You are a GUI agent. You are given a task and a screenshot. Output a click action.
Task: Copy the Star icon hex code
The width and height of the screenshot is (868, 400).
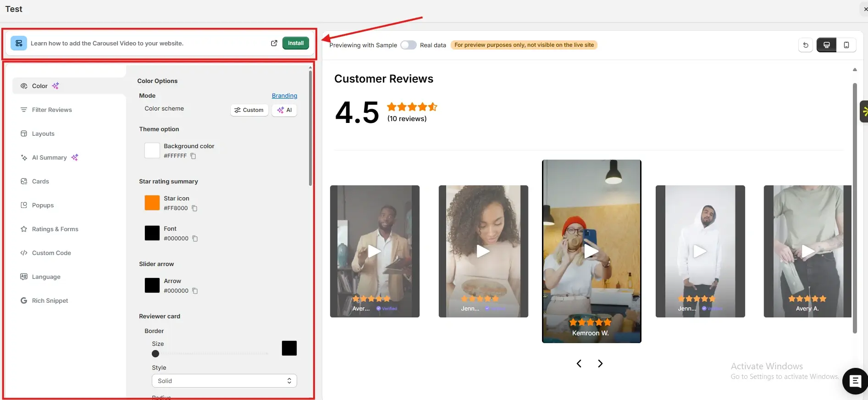(x=194, y=208)
